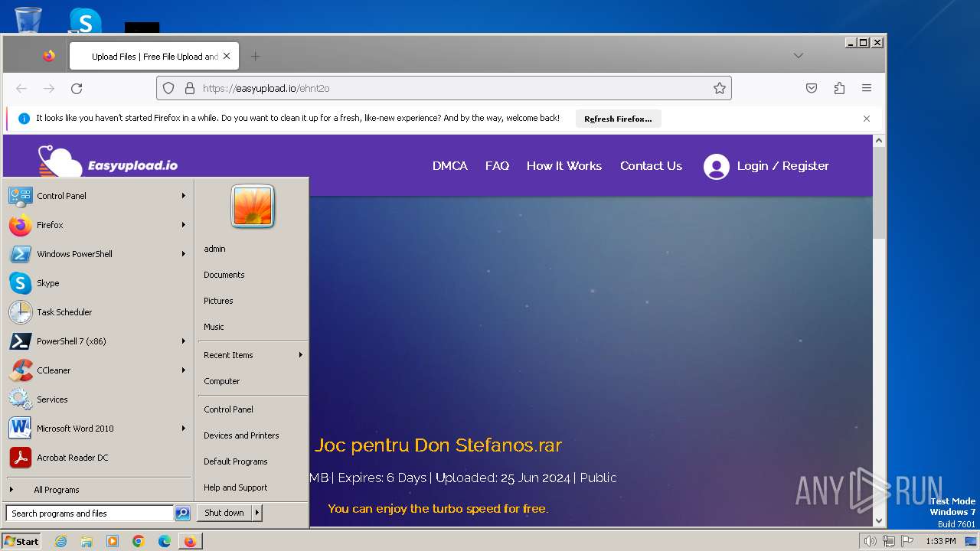
Task: Expand CCleaner submenu arrow
Action: [x=184, y=370]
